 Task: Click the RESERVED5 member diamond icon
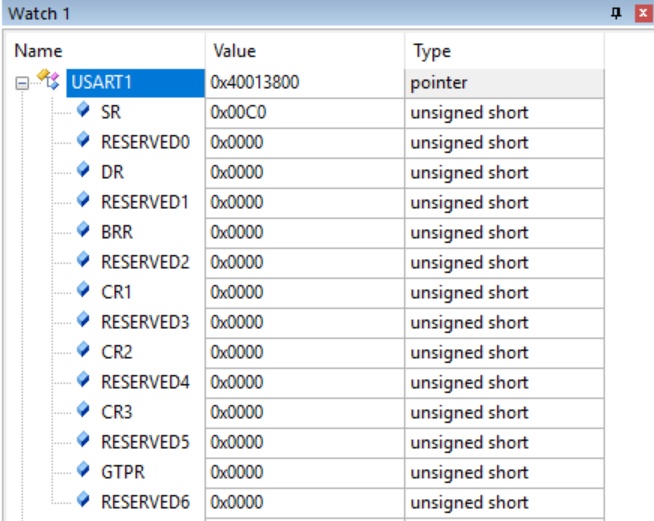[83, 440]
